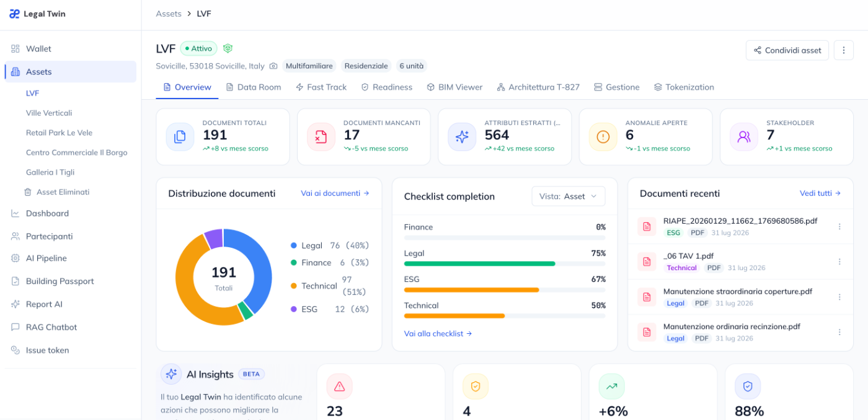The image size is (868, 420).
Task: Open options for Manutenzione straordinaria coperture.pdf
Action: (x=839, y=297)
